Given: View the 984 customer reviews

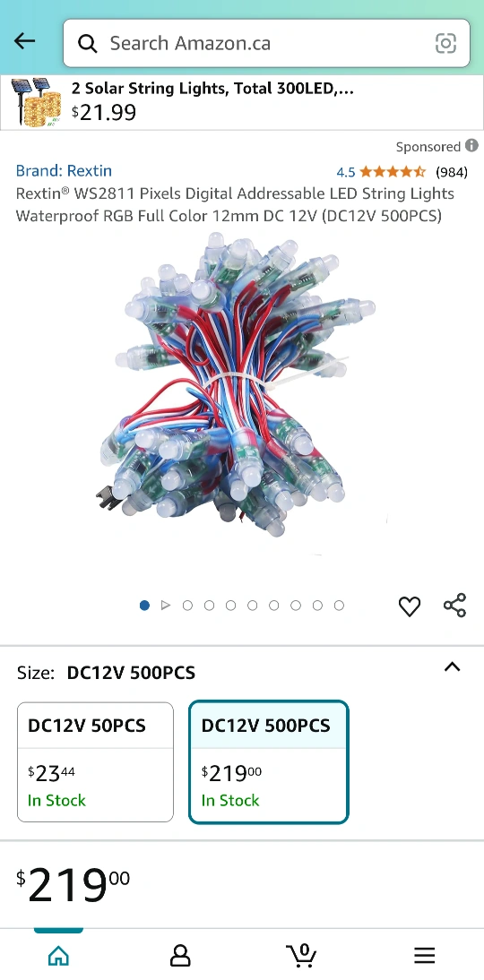Looking at the screenshot, I should tap(452, 172).
